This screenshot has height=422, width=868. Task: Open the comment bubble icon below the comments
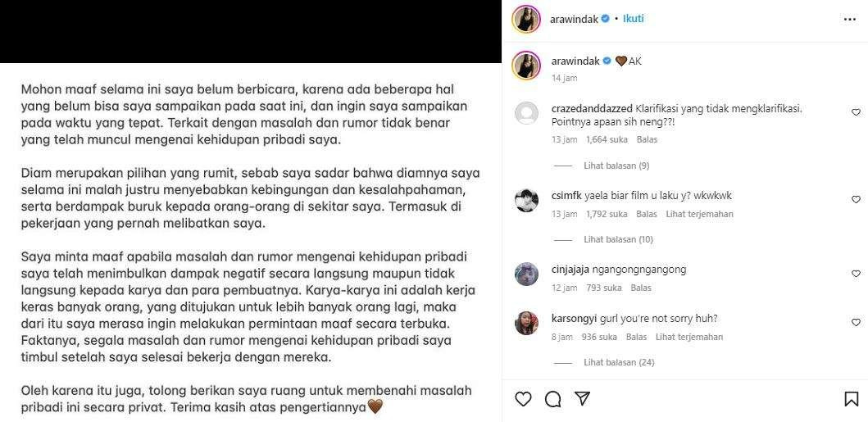(x=552, y=399)
